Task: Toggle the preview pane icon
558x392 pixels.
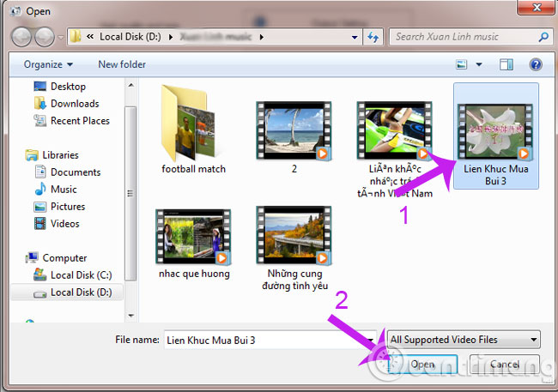Action: click(x=506, y=64)
